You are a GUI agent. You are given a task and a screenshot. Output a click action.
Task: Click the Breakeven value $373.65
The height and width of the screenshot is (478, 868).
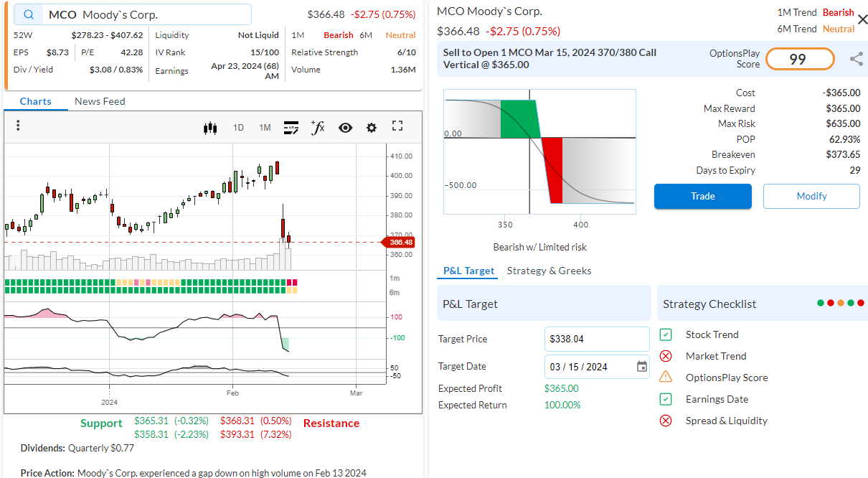[x=843, y=154]
